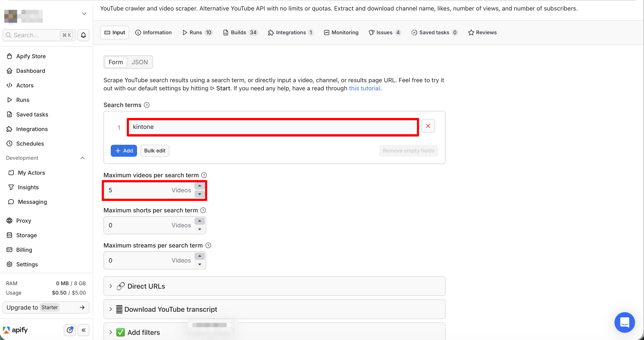
Task: Collapse the sidebar with double-chevron icon
Action: click(84, 330)
